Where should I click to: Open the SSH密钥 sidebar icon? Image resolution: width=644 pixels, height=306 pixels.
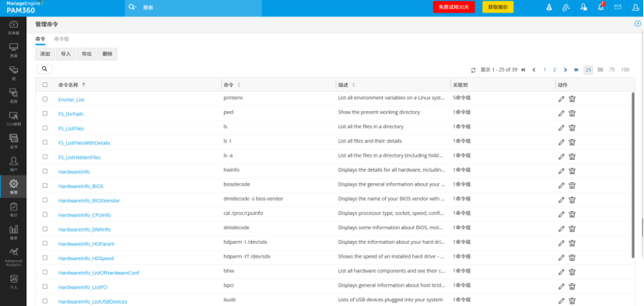tap(13, 119)
